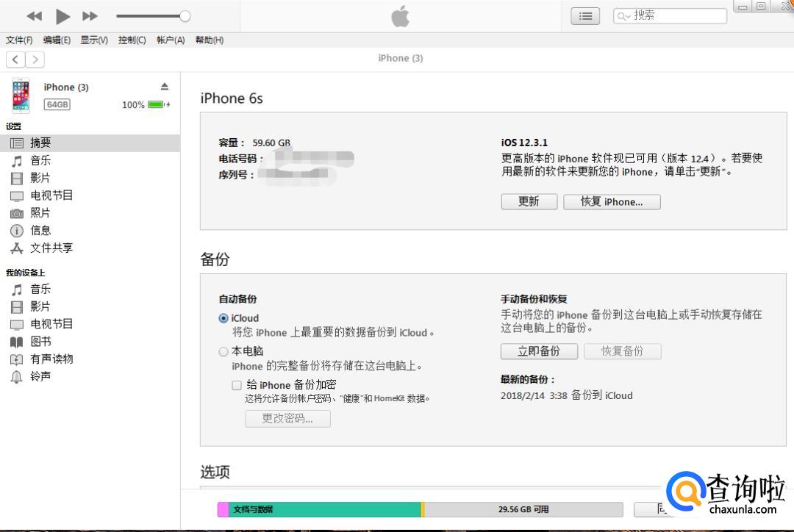Open 照片 photos settings
Screen dimensions: 794x532
[x=90, y=213]
